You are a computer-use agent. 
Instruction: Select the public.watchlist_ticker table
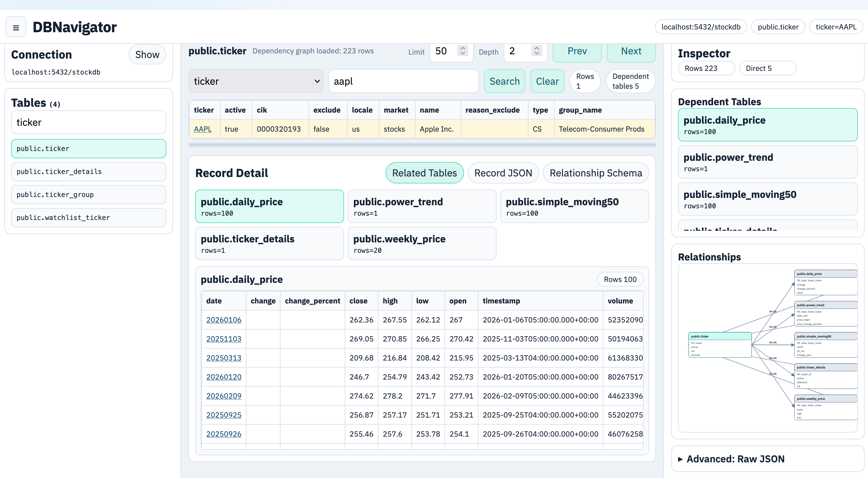[x=88, y=217]
